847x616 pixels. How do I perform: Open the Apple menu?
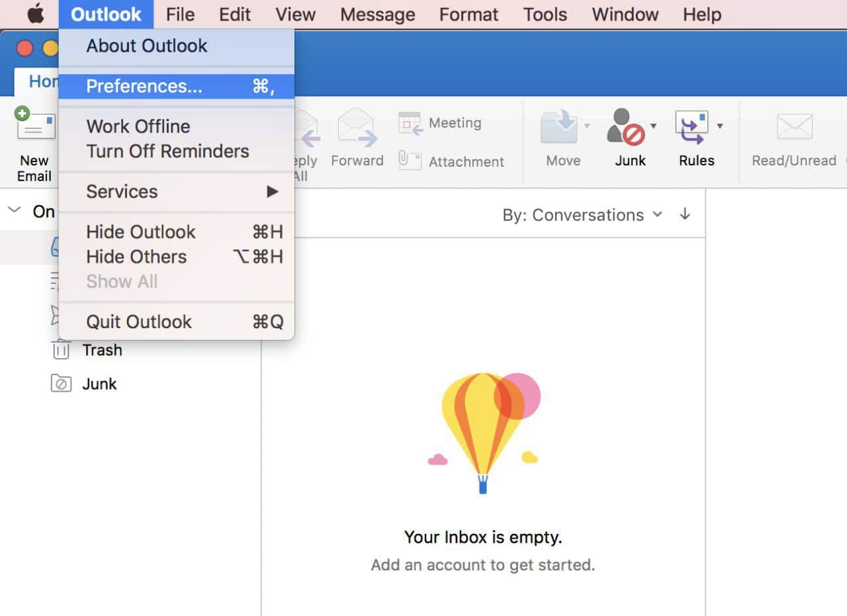click(36, 14)
